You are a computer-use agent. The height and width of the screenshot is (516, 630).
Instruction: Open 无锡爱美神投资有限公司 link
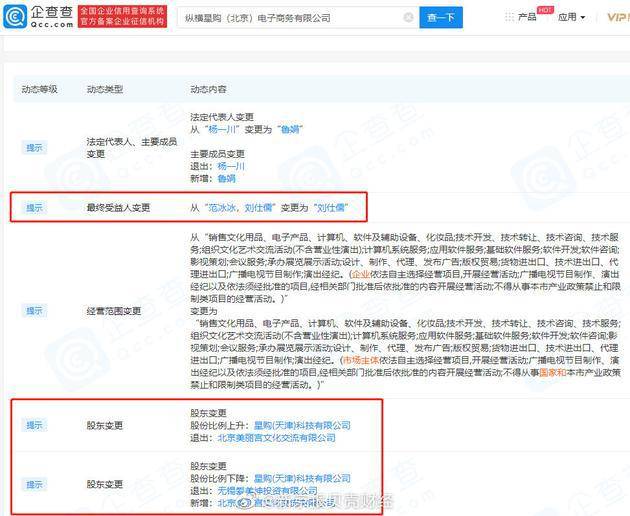point(267,491)
